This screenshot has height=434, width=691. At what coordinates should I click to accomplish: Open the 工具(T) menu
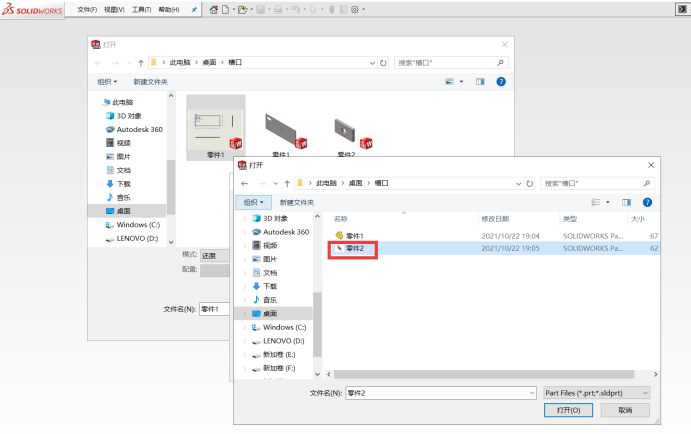141,9
